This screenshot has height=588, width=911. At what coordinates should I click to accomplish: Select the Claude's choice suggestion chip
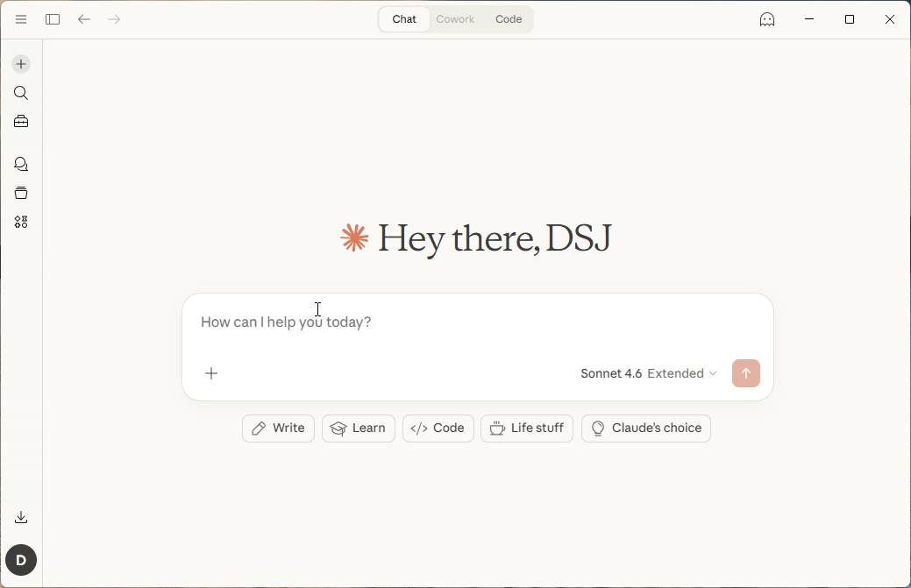[646, 429]
